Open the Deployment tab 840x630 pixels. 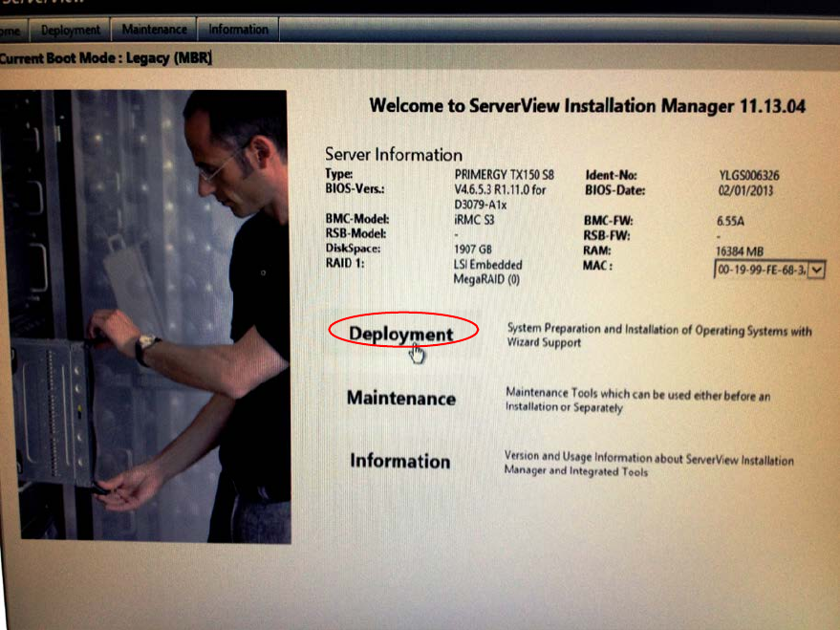70,30
